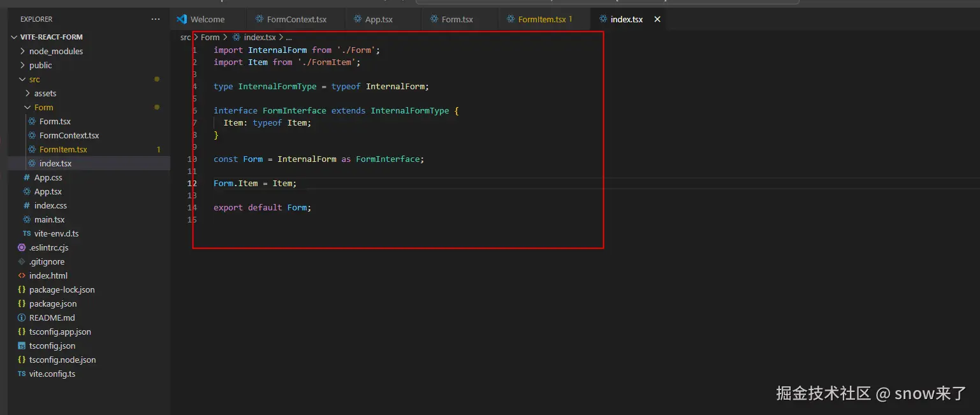Click the problem count badge on FormItem.tsx

point(159,149)
